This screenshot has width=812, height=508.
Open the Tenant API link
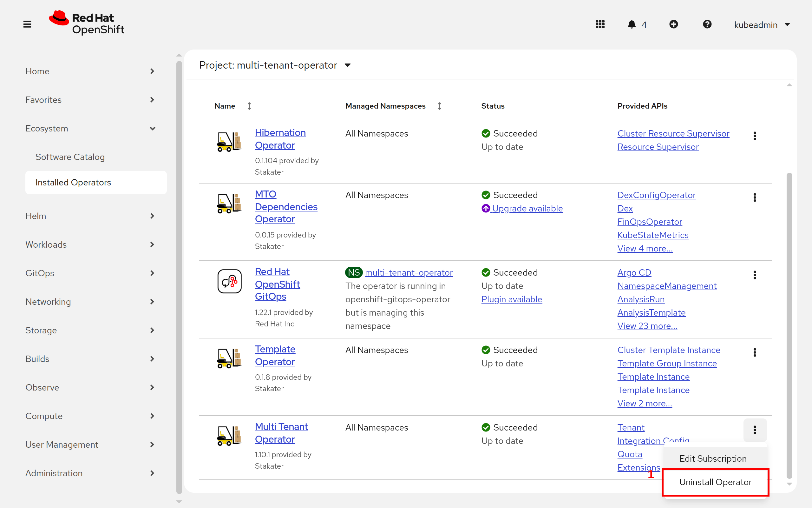point(631,427)
